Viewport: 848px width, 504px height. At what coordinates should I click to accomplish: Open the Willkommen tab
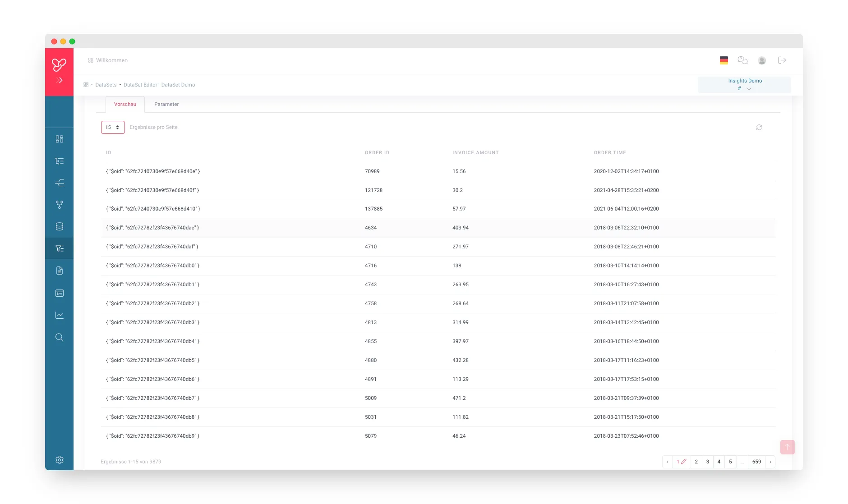108,60
